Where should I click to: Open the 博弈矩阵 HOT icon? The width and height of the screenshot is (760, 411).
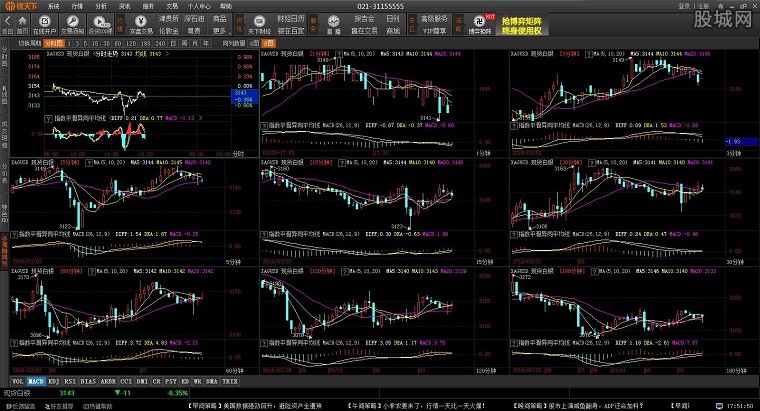coord(480,20)
